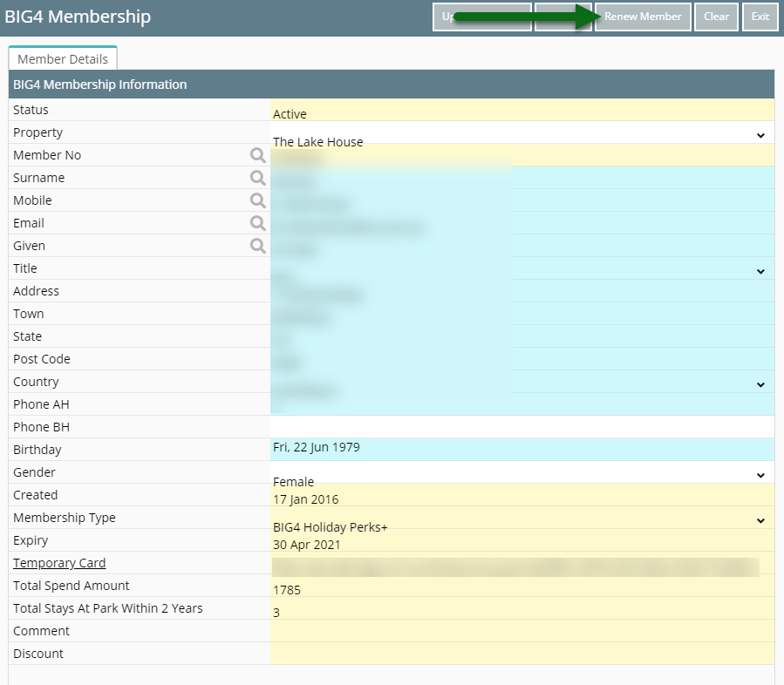Click the Given name search magnifier icon

257,246
